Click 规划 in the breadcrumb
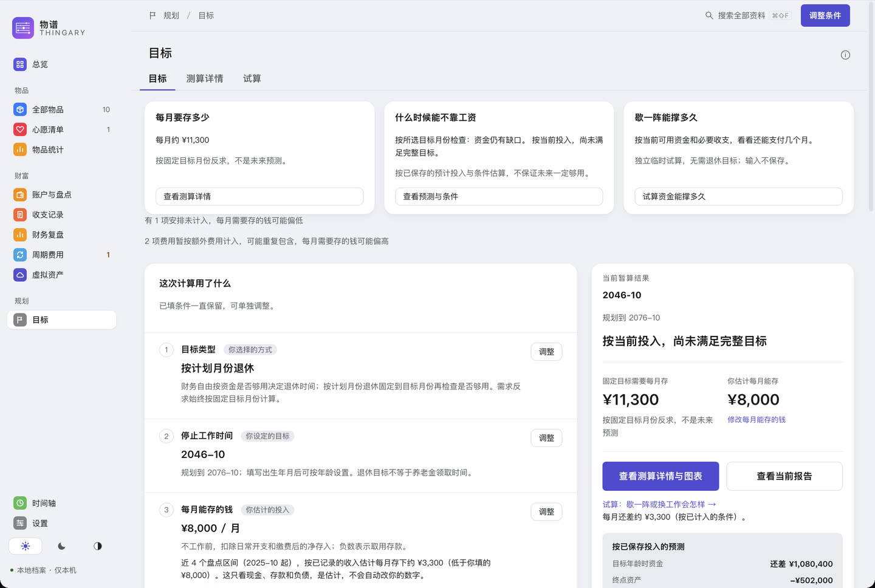The image size is (875, 588). [x=171, y=16]
